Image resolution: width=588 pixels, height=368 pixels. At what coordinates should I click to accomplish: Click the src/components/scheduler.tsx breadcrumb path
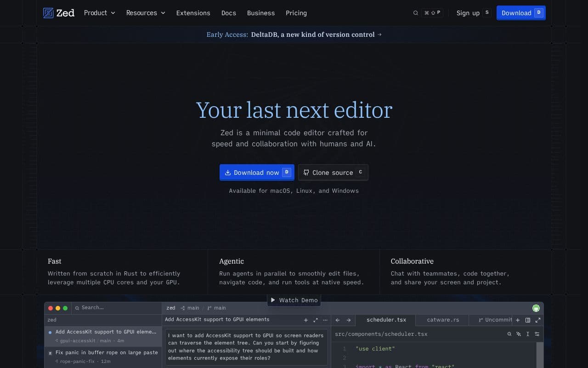point(381,334)
